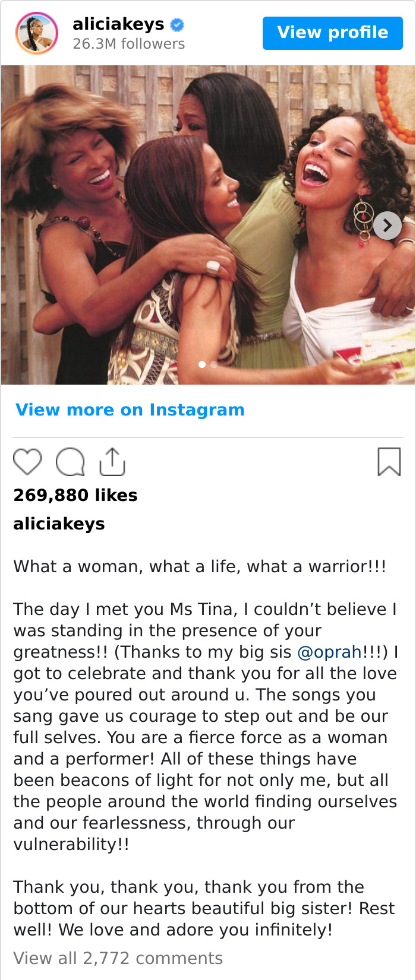Click the @oprah mention link
416x980 pixels.
(329, 652)
